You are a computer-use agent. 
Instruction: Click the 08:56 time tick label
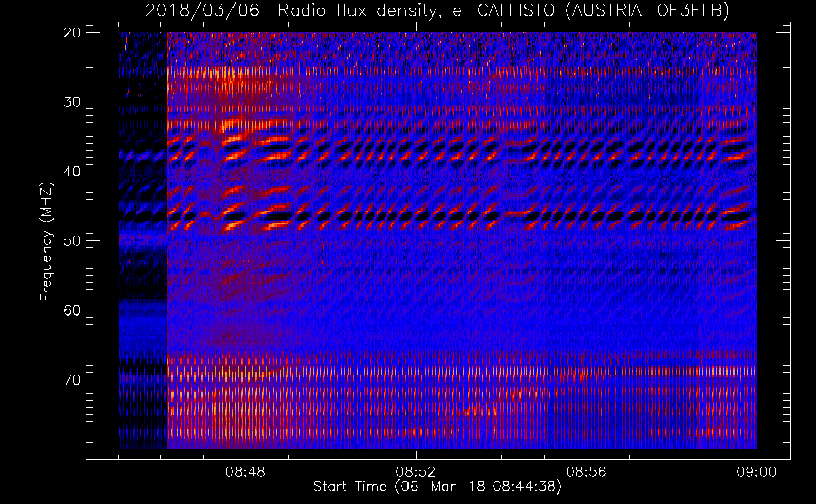coord(587,472)
